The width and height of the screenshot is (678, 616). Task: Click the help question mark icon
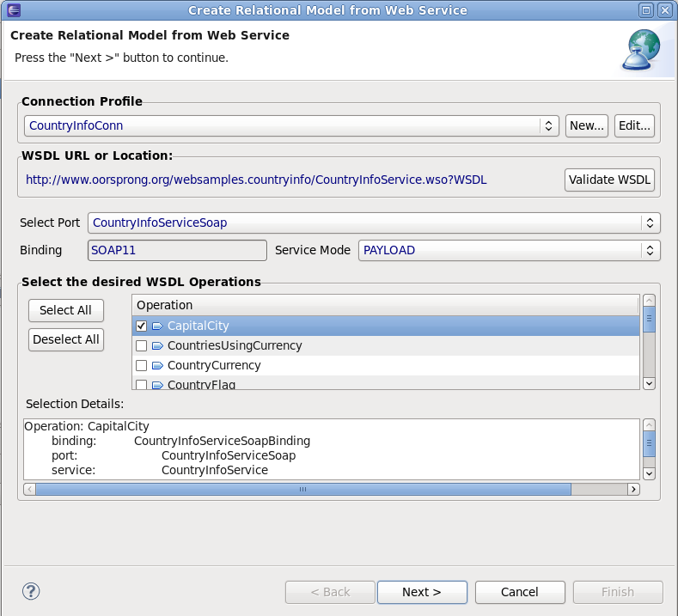pos(31,591)
